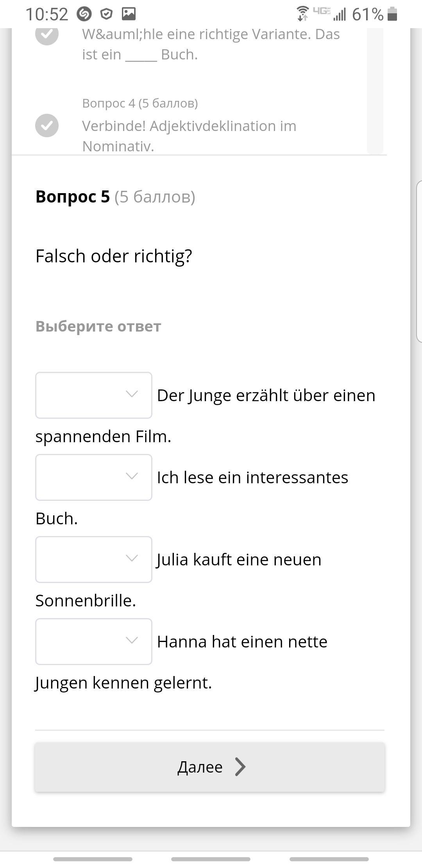The image size is (422, 868).
Task: Tap the center navigation bar handle
Action: pos(211,859)
